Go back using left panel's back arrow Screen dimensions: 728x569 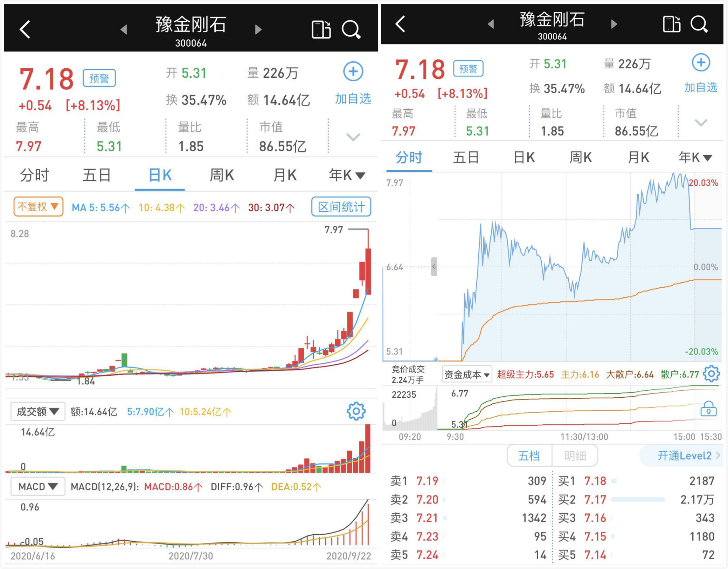tap(25, 29)
